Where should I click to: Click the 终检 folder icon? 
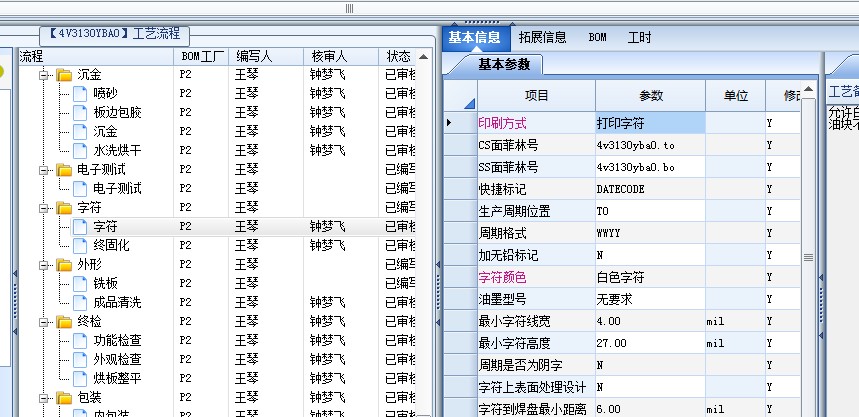[64, 322]
